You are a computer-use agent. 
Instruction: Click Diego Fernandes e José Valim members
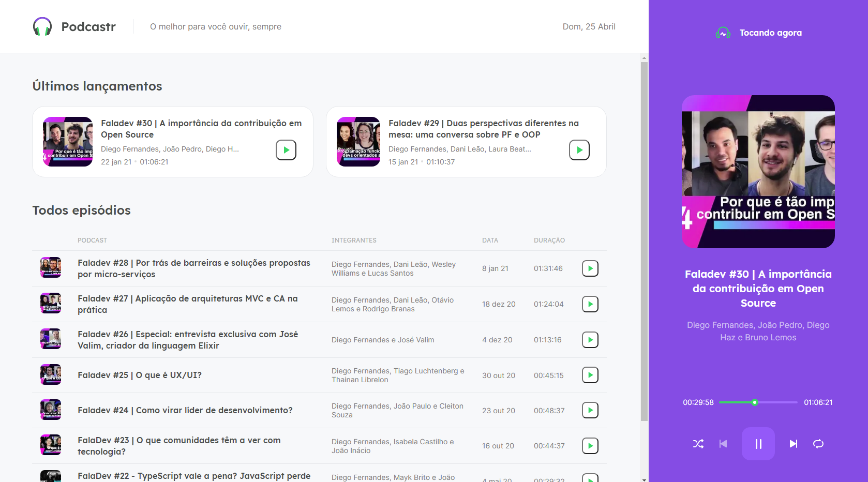coord(383,340)
